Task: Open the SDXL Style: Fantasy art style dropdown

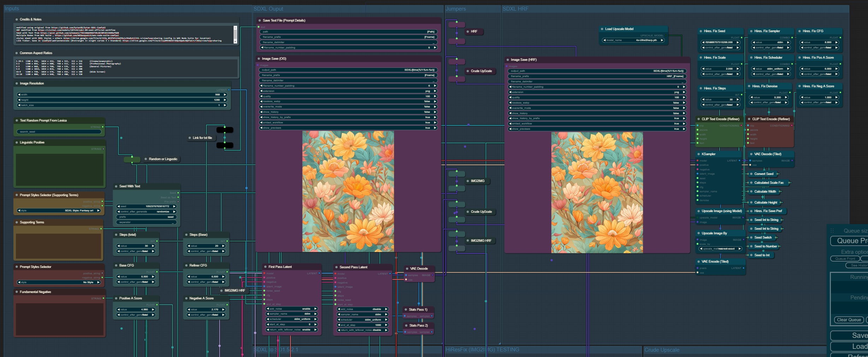Action: 59,211
